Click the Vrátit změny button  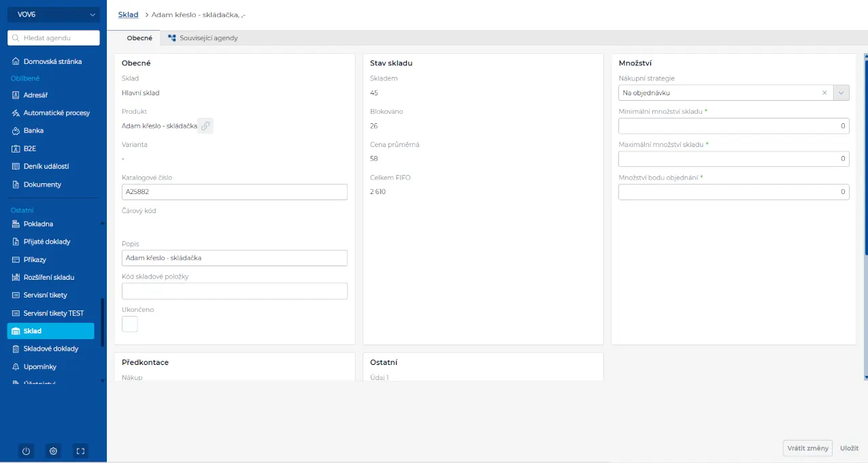pyautogui.click(x=807, y=448)
